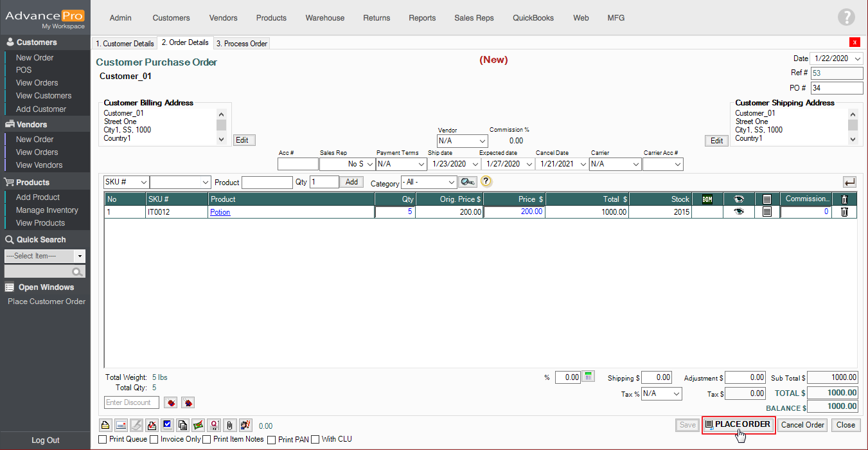Image resolution: width=868 pixels, height=450 pixels.
Task: Open the Tax % dropdown
Action: [x=661, y=393]
